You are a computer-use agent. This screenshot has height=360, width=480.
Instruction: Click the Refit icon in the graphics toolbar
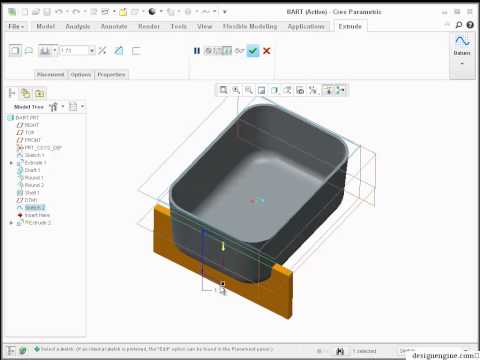(x=223, y=90)
